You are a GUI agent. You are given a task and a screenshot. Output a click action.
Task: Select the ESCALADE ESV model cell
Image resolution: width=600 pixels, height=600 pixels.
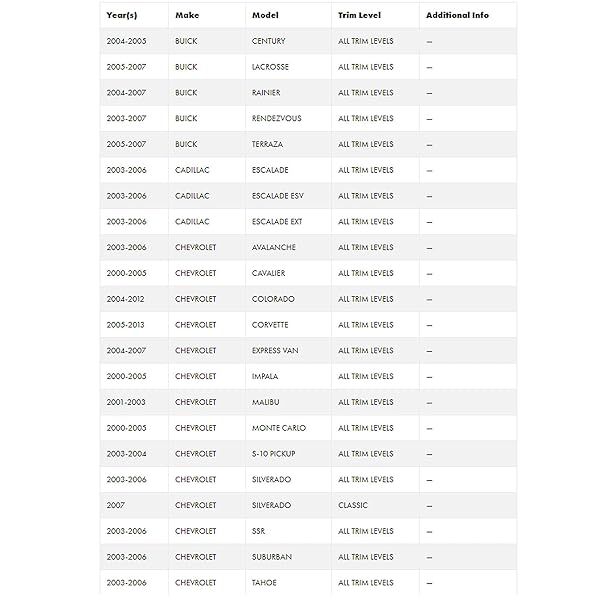coord(279,196)
